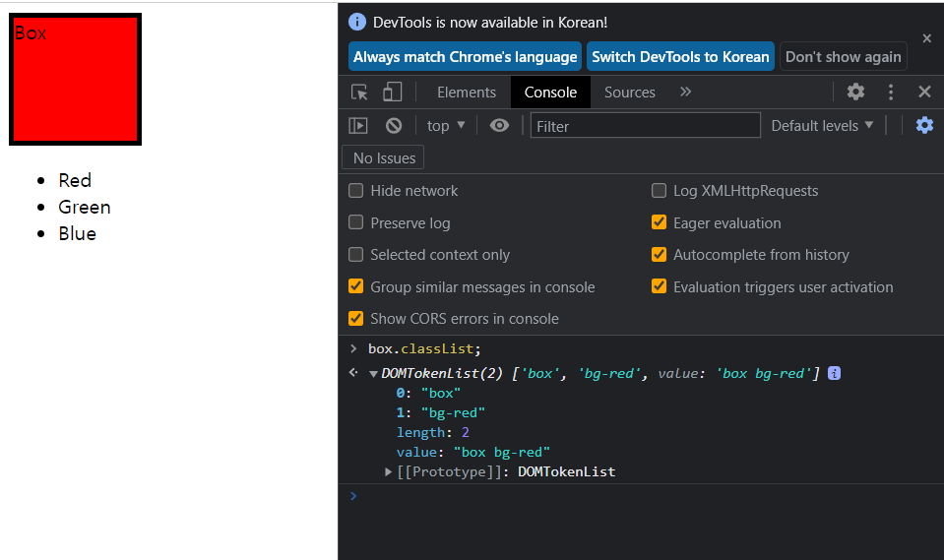
Task: Uncheck Autocomplete from history
Action: coord(659,254)
